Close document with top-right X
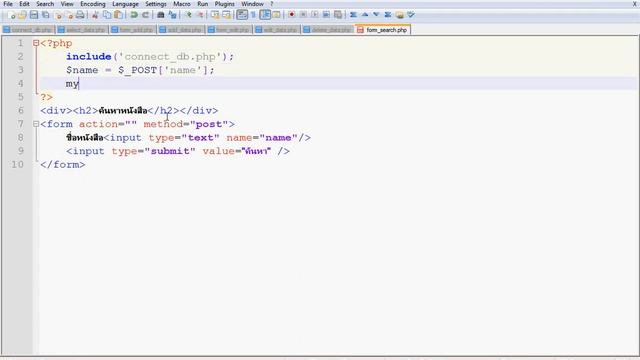 [x=635, y=4]
